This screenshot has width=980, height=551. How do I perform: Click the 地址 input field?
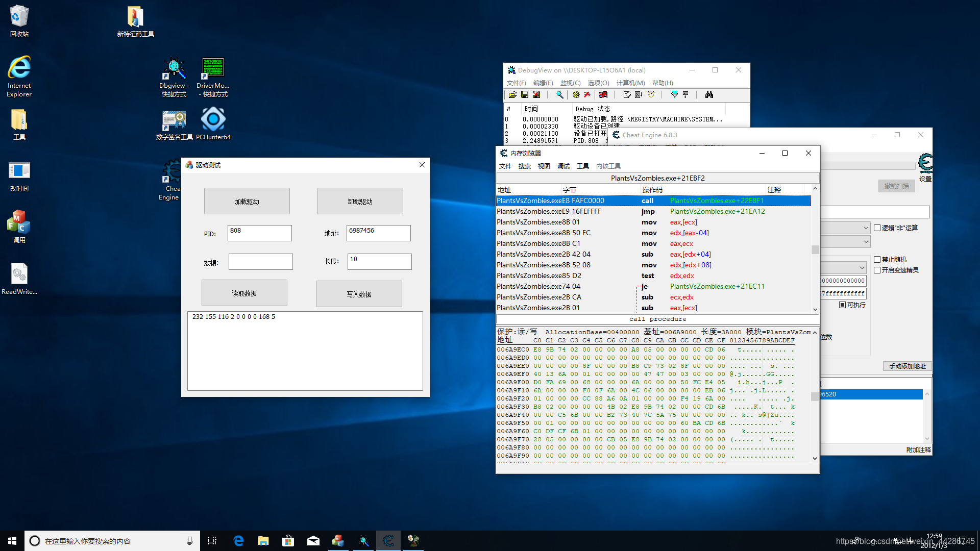click(x=379, y=233)
